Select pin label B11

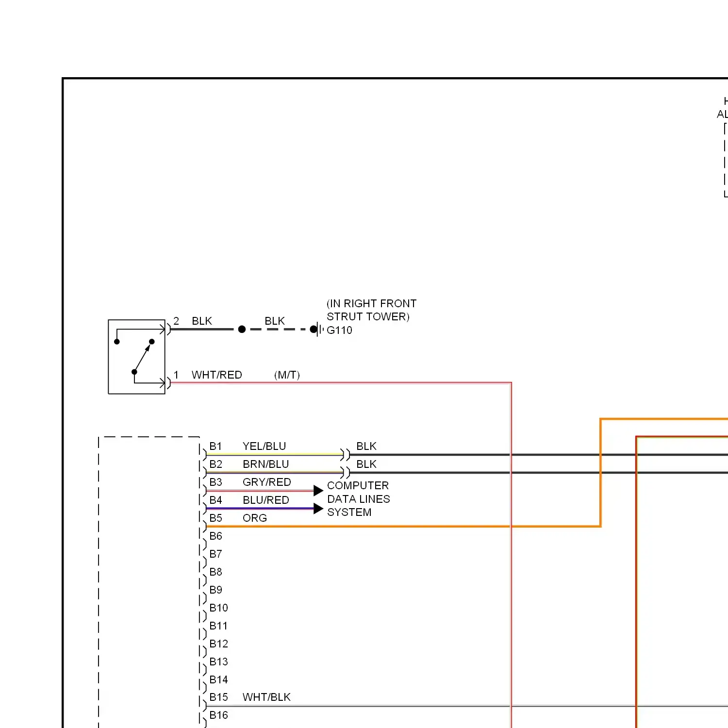click(218, 626)
